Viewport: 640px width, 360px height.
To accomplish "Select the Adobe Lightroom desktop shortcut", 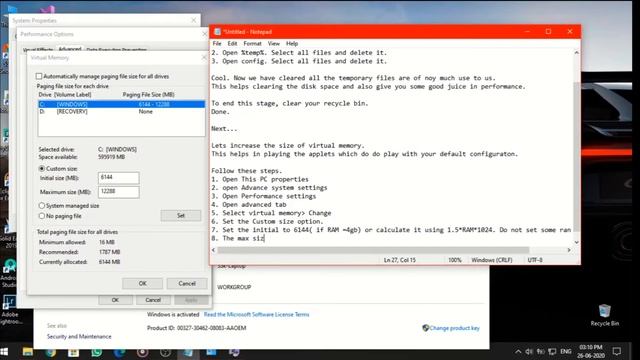I will click(x=10, y=310).
